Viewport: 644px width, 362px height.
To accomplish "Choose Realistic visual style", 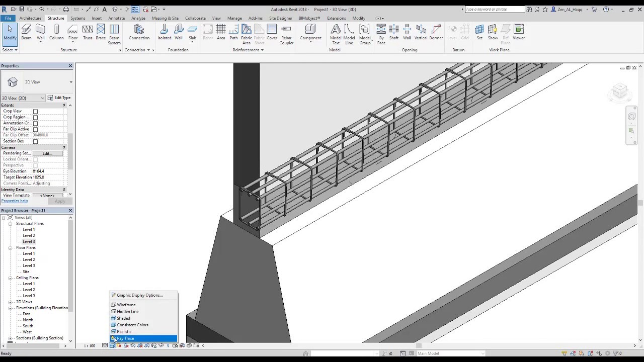I will click(143, 332).
